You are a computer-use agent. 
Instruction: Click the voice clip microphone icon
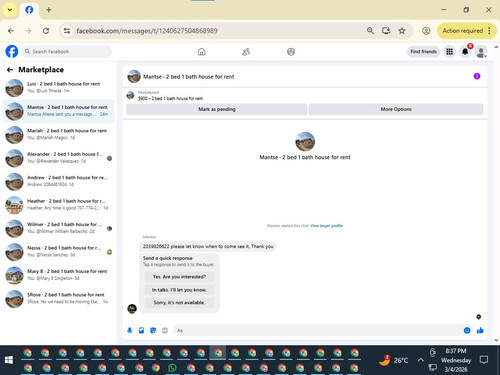coord(130,330)
